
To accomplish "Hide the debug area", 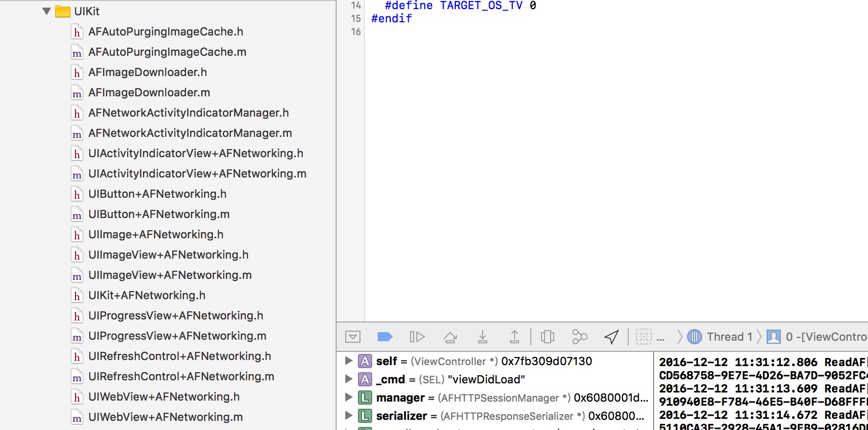I will (352, 337).
